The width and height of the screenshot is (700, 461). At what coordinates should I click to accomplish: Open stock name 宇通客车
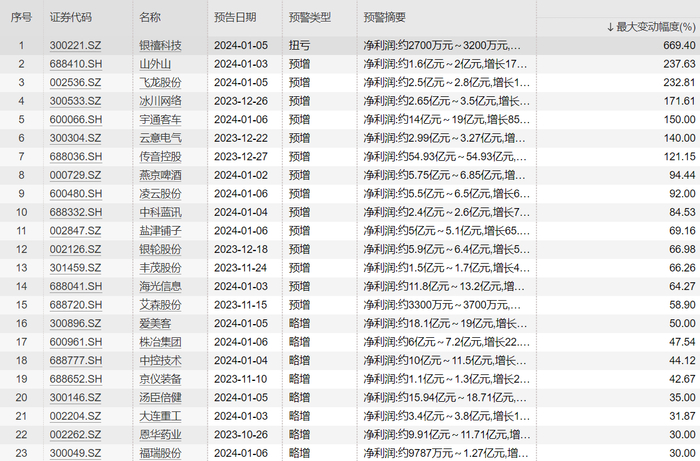161,120
